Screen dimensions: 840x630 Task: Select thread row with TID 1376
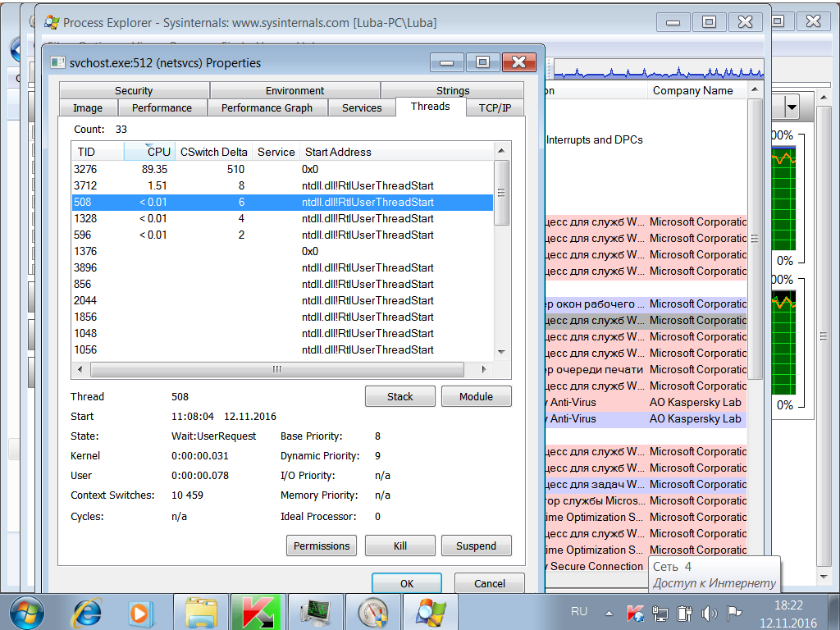point(282,251)
